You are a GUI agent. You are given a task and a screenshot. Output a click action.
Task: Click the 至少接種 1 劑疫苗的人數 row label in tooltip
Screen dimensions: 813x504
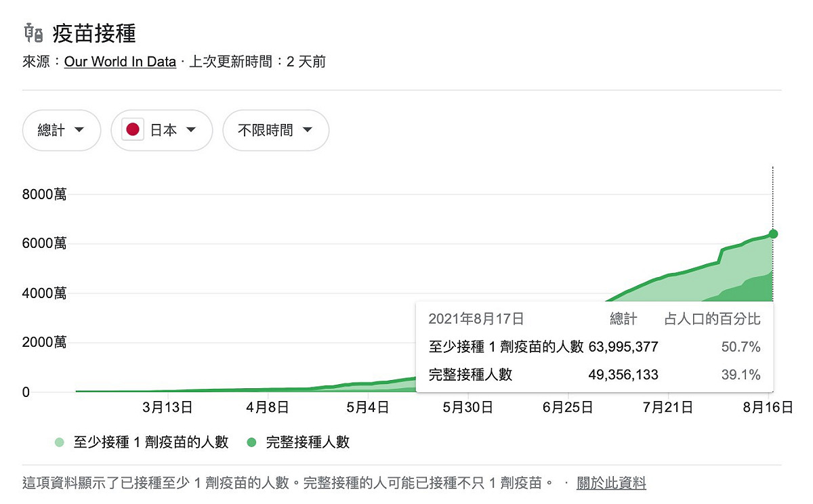coord(506,347)
